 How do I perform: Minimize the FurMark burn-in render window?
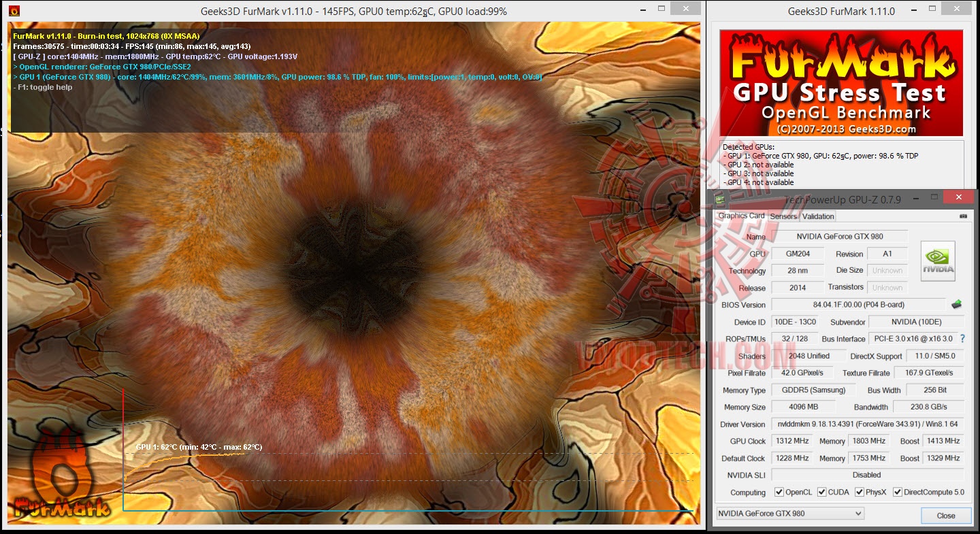(x=642, y=9)
